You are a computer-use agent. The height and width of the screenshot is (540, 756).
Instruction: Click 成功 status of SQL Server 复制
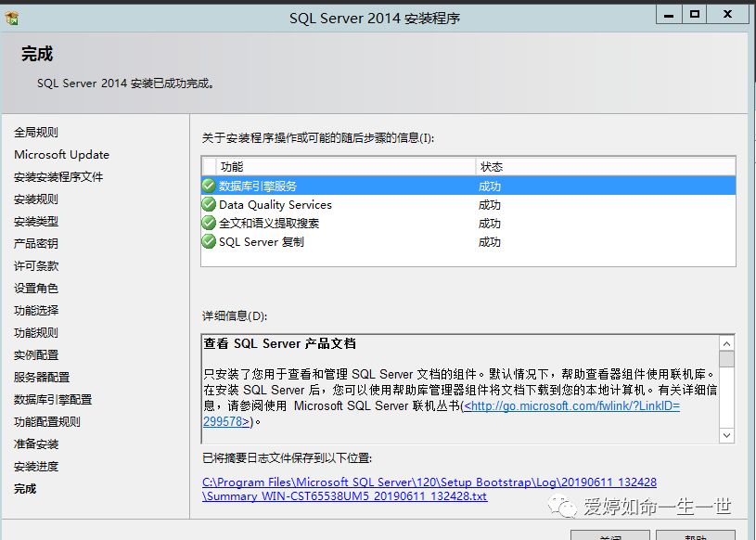click(x=490, y=241)
